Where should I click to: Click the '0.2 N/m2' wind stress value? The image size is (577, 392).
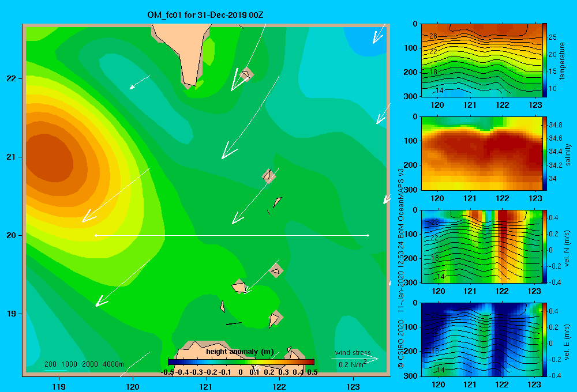[352, 364]
